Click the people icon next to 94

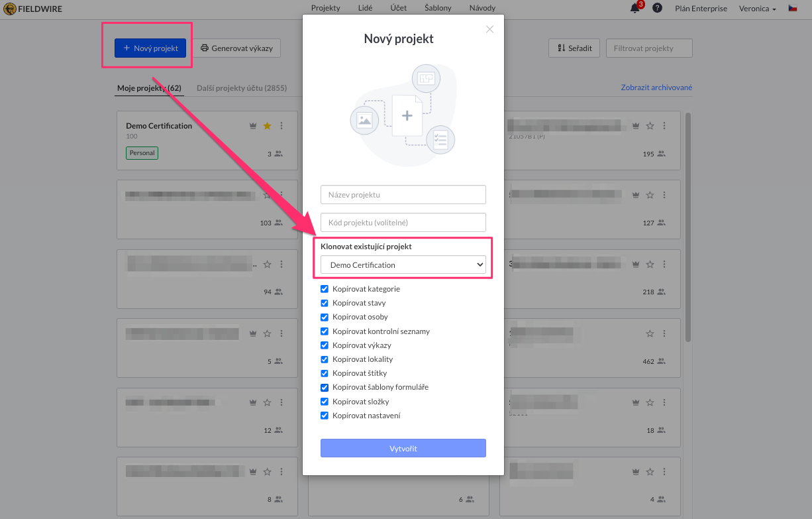pos(278,292)
